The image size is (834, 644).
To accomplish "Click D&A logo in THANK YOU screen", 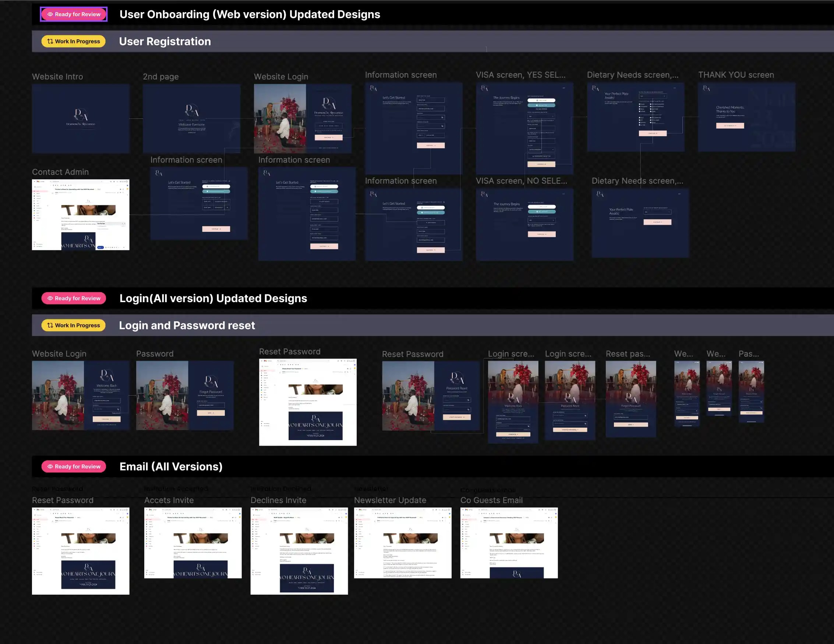I will pos(706,89).
